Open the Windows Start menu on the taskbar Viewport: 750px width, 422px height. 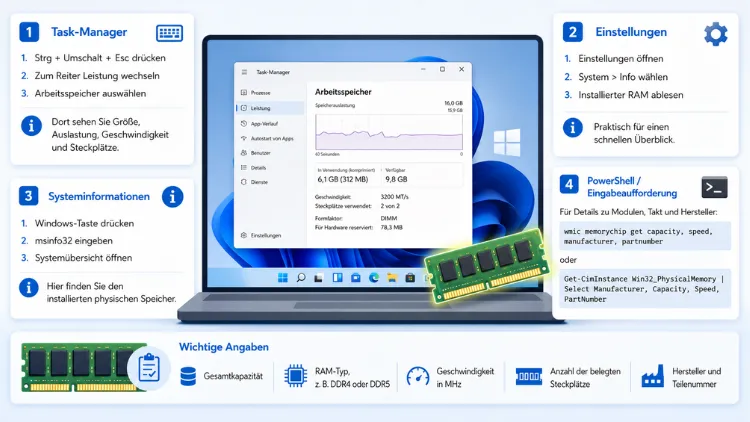283,278
